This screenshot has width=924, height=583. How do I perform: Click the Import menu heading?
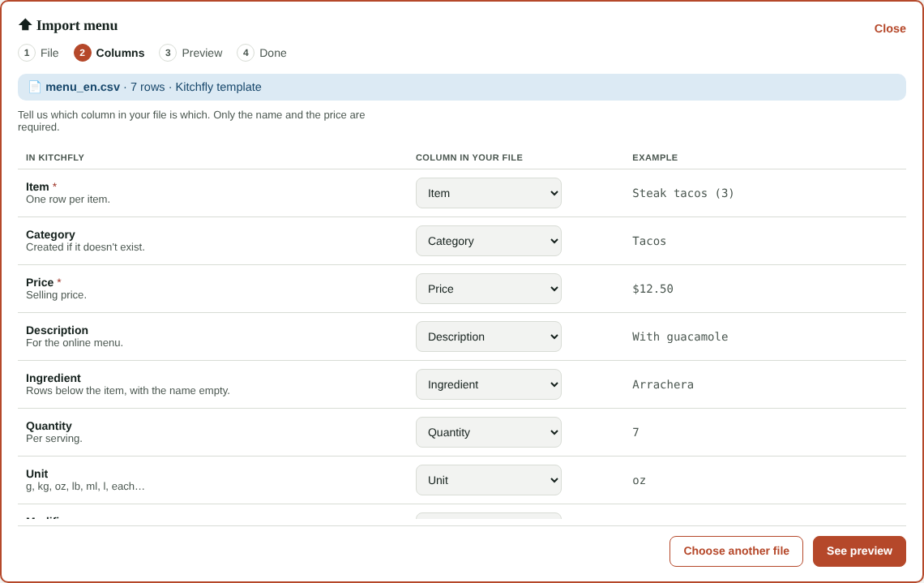pyautogui.click(x=77, y=25)
